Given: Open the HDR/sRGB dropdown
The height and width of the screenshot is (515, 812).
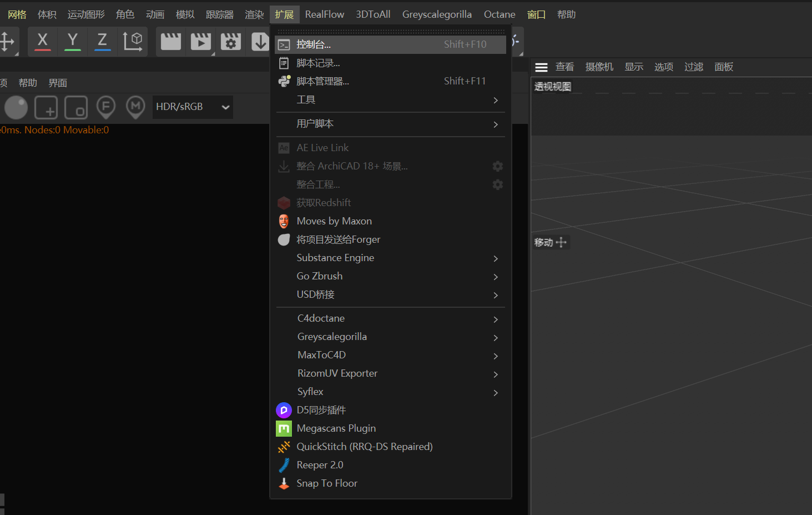Looking at the screenshot, I should (193, 107).
